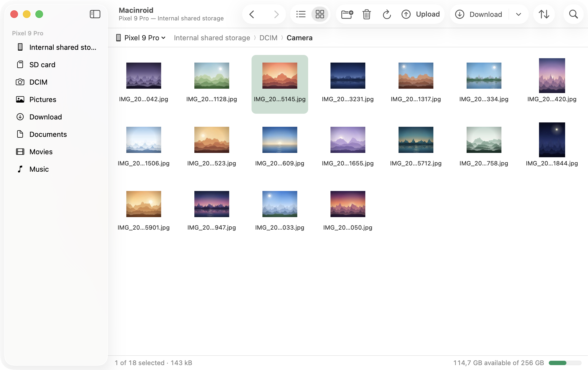The width and height of the screenshot is (588, 370).
Task: Click the file name IMG_20...523.jpg
Action: [x=212, y=163]
